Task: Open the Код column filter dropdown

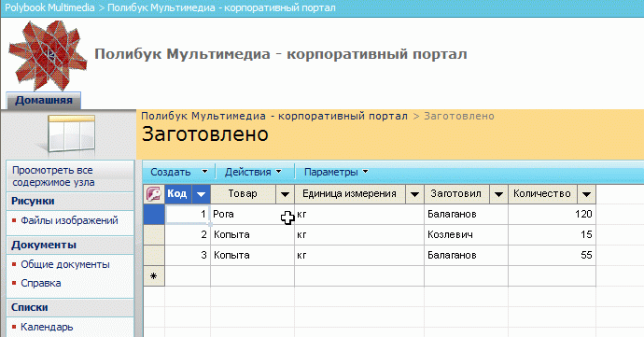Action: point(201,194)
